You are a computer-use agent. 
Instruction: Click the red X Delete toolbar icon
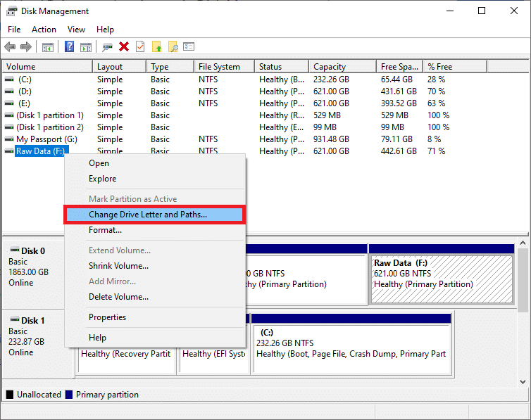pyautogui.click(x=124, y=47)
